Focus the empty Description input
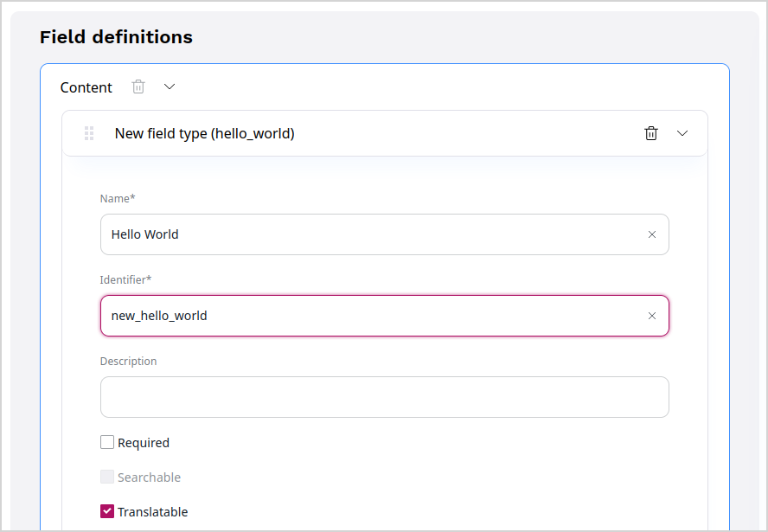768x532 pixels. click(384, 396)
